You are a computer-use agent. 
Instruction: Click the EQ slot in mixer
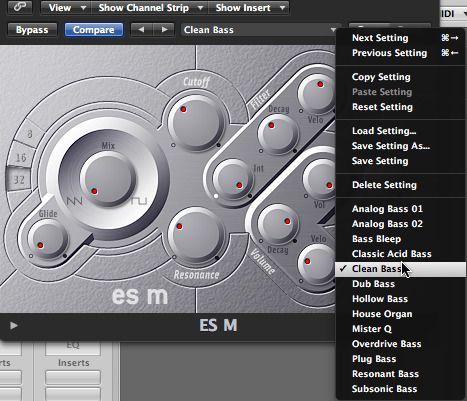point(73,347)
